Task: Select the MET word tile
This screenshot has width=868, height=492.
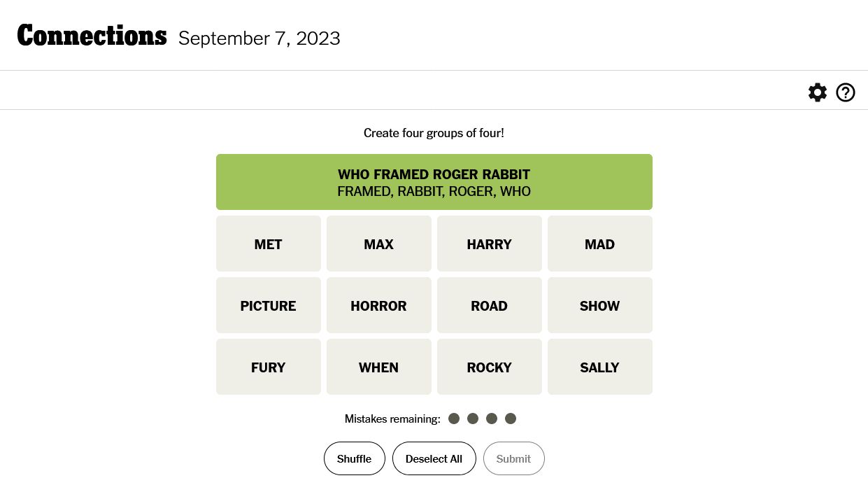Action: click(x=269, y=244)
